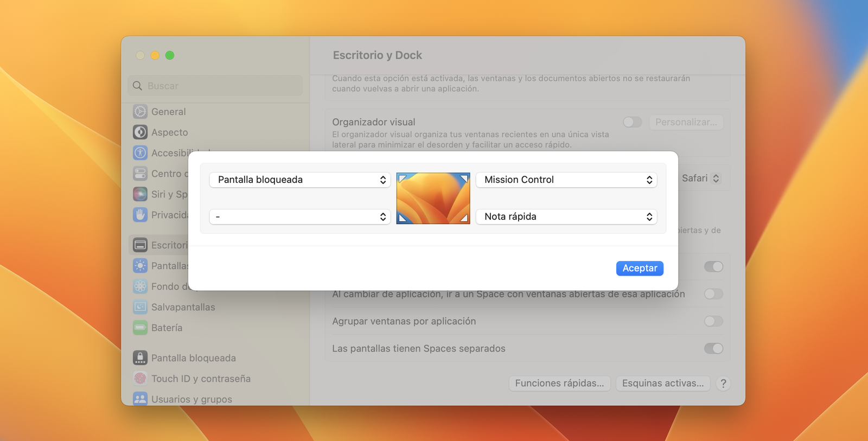Select the Usuarios y grupos icon
The image size is (868, 441).
pyautogui.click(x=140, y=399)
